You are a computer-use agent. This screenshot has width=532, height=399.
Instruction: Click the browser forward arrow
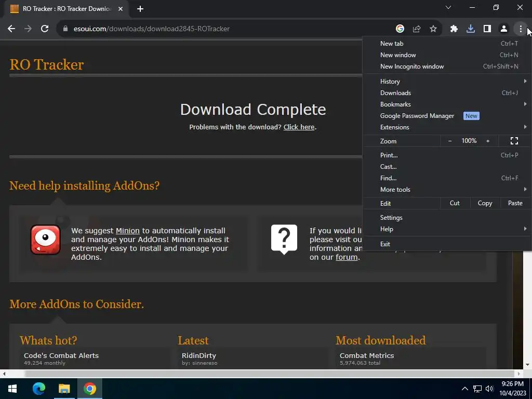pyautogui.click(x=28, y=29)
